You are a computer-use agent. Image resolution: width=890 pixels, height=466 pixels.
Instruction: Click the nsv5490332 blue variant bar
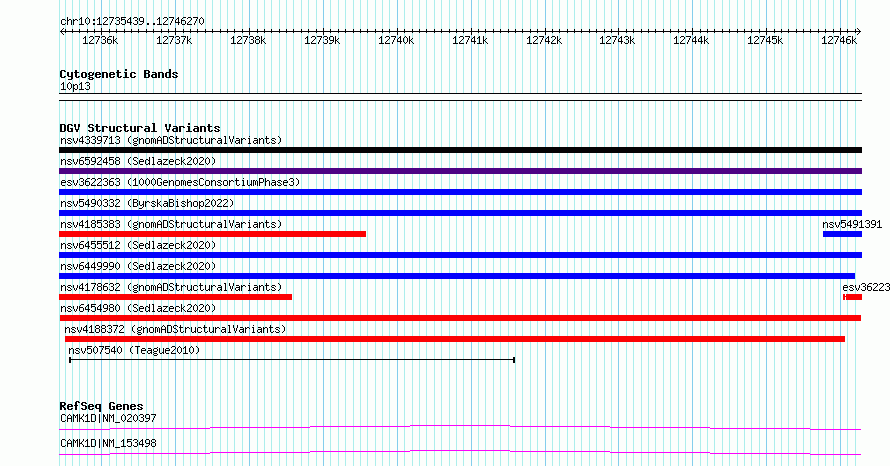(x=460, y=213)
